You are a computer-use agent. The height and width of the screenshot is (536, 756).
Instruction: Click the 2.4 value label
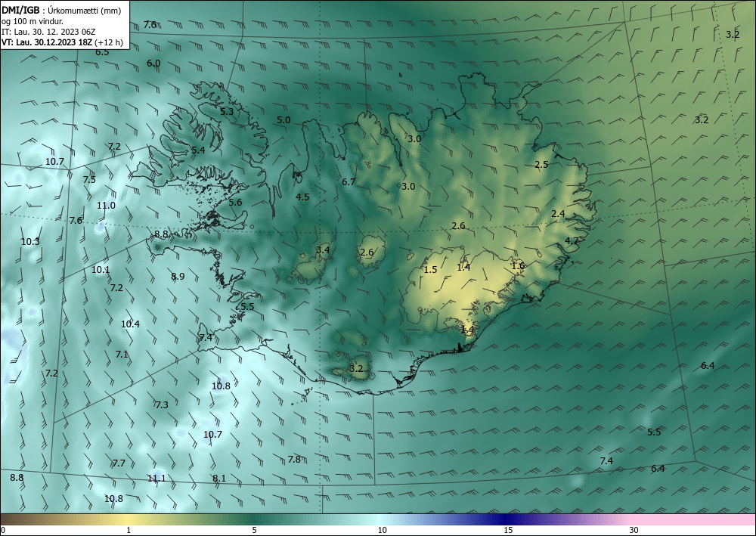(558, 213)
